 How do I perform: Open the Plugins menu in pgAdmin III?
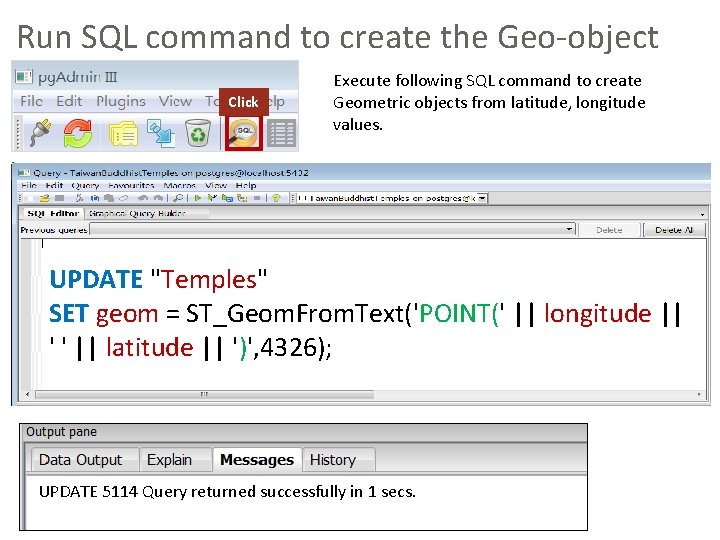pyautogui.click(x=121, y=101)
